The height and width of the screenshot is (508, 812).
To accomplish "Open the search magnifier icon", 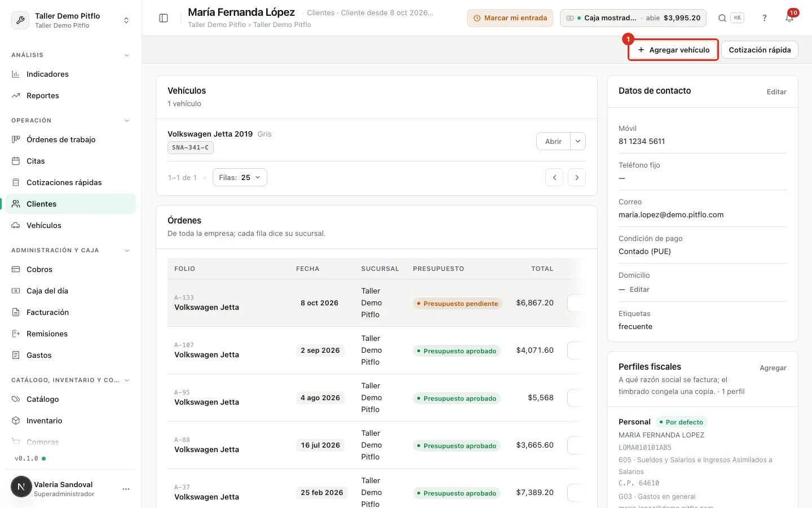I will point(722,18).
